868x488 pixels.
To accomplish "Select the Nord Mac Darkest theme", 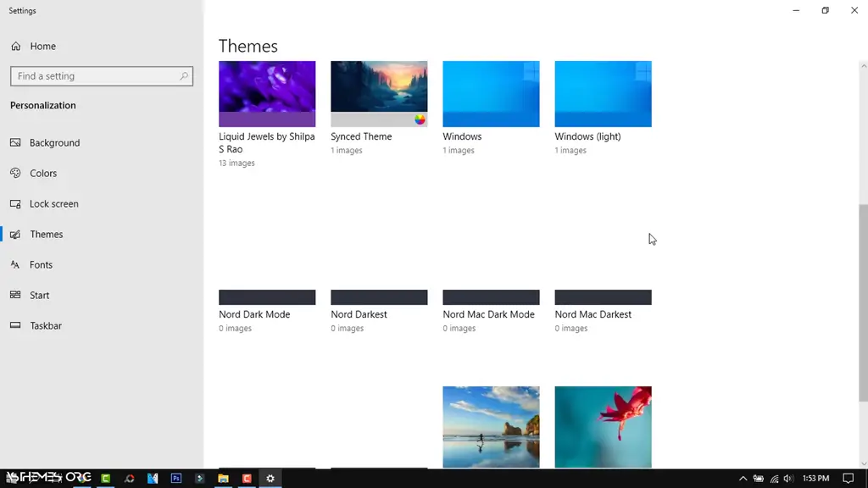I will pos(603,297).
